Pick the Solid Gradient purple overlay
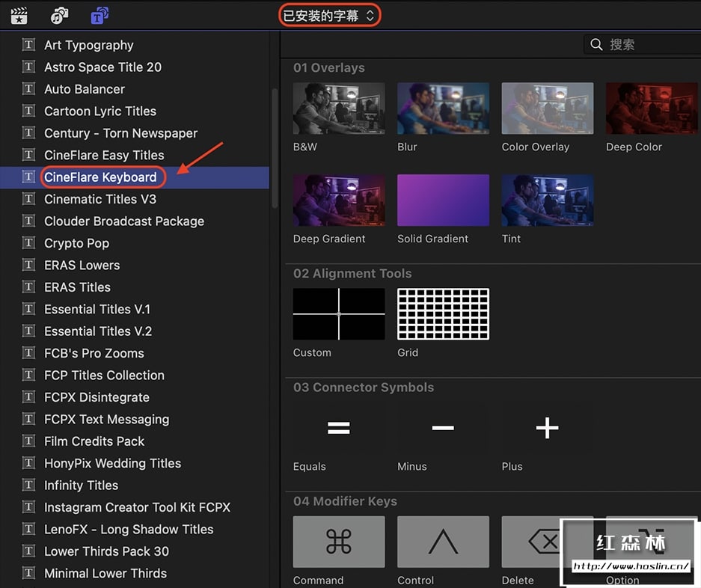 click(443, 200)
